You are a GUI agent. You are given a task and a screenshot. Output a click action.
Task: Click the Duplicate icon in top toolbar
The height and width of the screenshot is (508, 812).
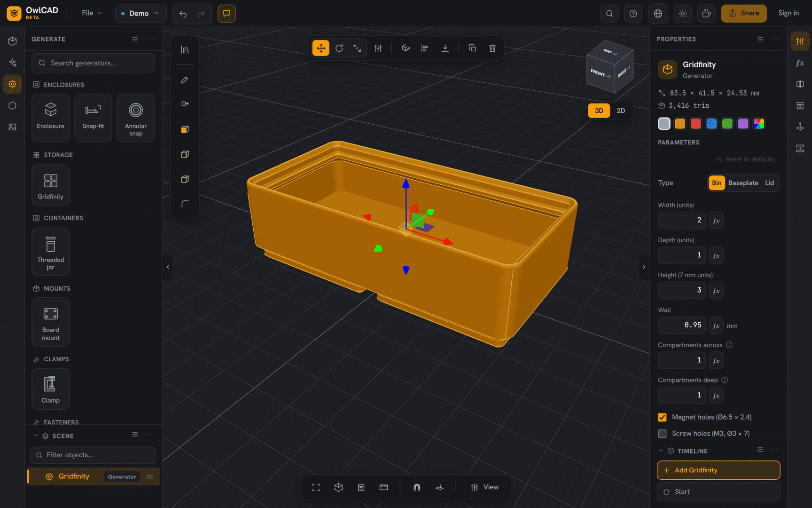[x=472, y=48]
